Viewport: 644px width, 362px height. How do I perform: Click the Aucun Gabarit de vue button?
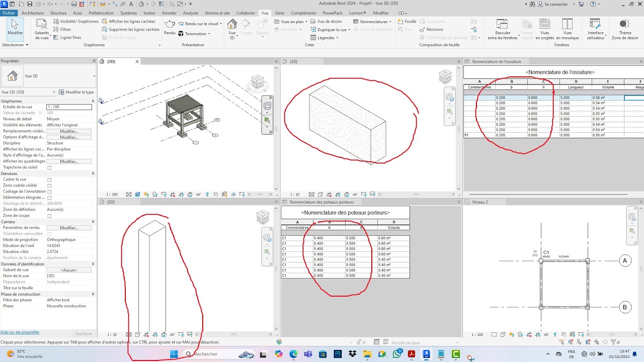[69, 270]
